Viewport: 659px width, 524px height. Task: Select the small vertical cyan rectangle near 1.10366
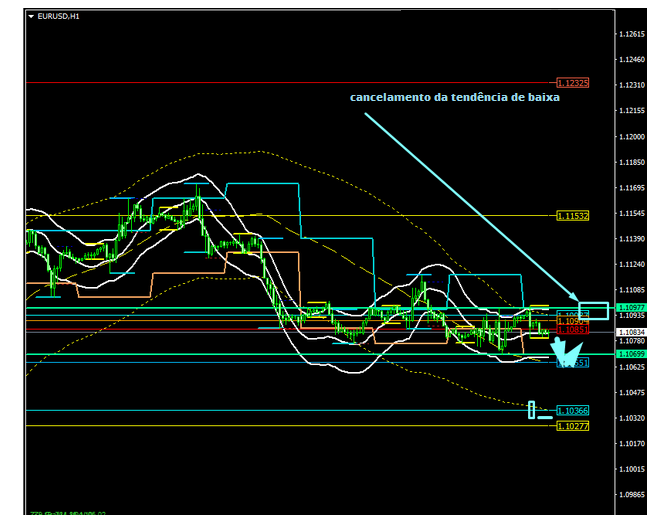(532, 408)
